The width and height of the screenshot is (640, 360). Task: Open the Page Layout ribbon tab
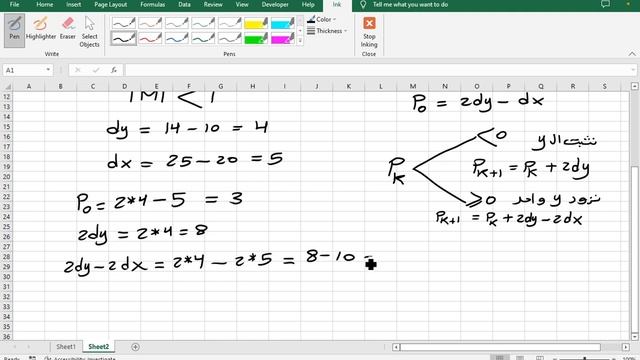tap(111, 4)
